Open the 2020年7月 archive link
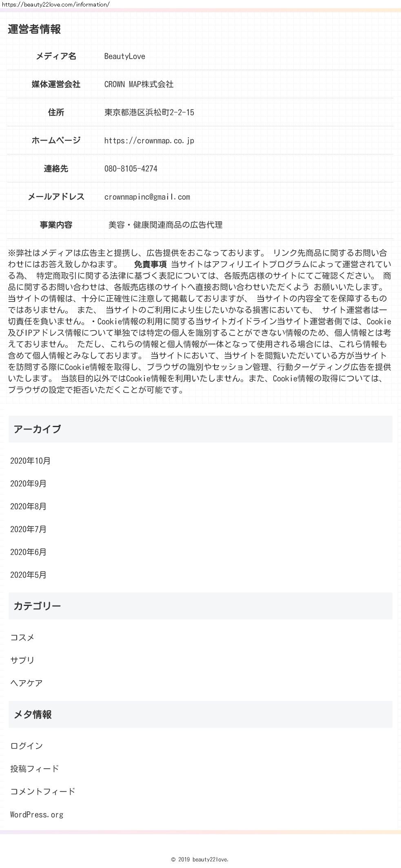 tap(29, 529)
